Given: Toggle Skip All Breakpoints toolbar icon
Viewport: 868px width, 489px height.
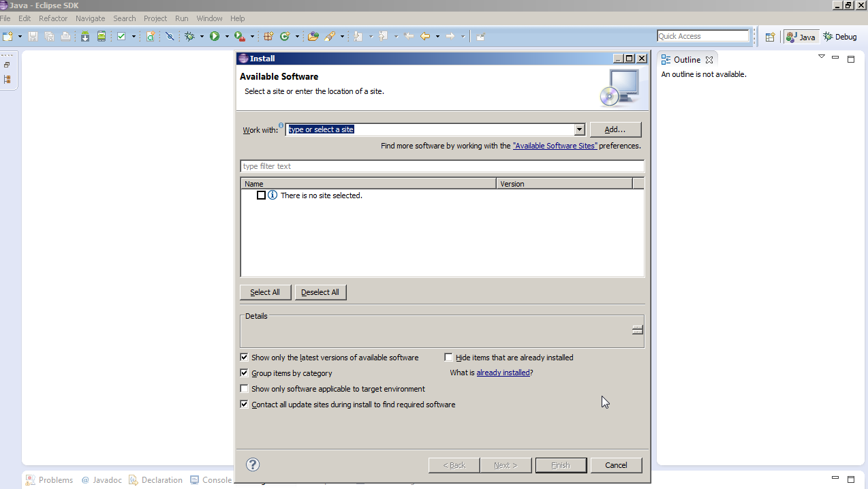Looking at the screenshot, I should 170,36.
